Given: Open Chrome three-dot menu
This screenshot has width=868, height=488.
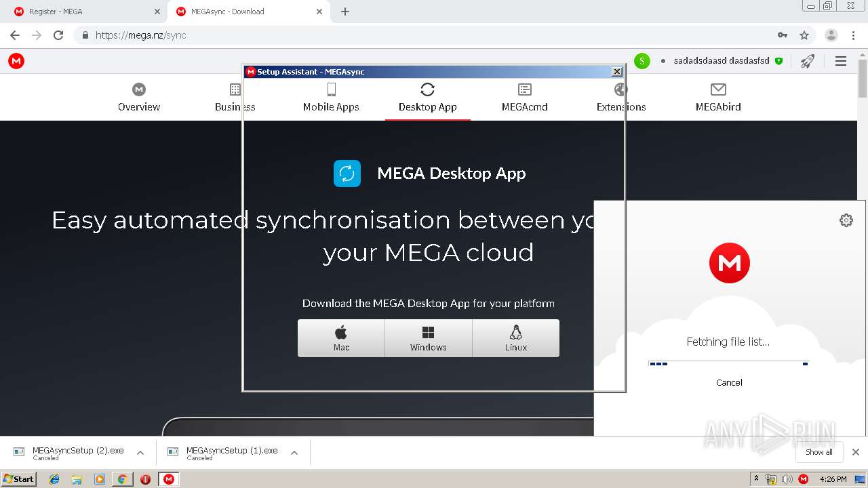Looking at the screenshot, I should pyautogui.click(x=854, y=35).
